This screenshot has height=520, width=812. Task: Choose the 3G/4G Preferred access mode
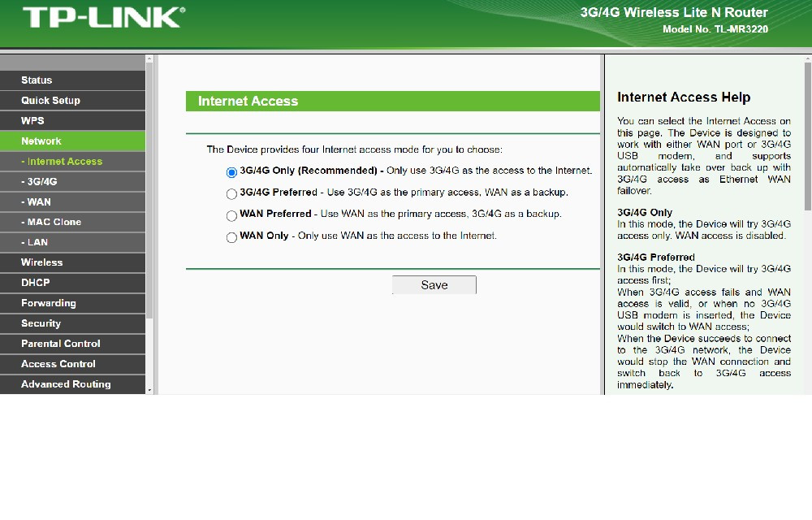[231, 194]
